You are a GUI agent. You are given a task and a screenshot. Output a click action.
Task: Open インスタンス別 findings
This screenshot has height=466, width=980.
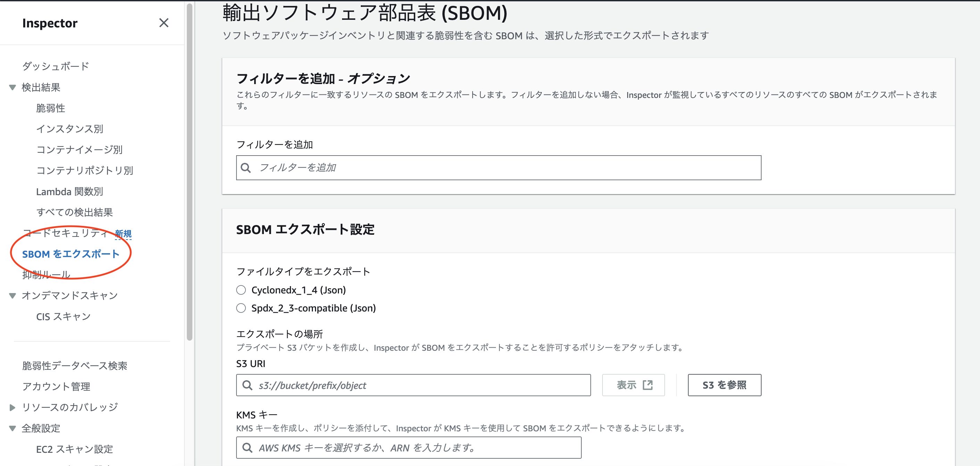pos(69,129)
